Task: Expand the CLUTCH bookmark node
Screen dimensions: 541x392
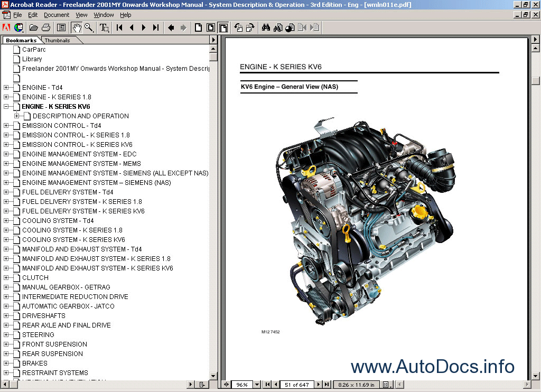Action: click(6, 278)
